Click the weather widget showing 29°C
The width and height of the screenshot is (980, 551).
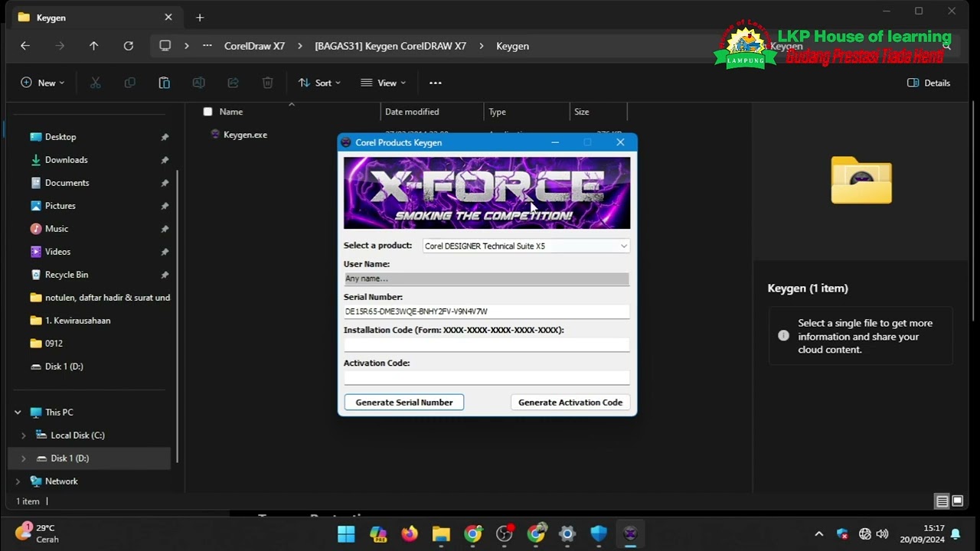pyautogui.click(x=37, y=533)
